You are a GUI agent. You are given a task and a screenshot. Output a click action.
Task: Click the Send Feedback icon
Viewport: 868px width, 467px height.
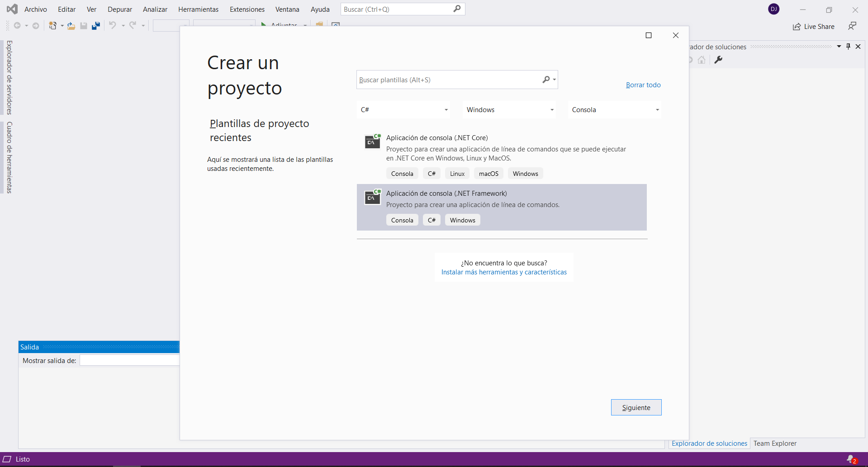[x=852, y=26]
